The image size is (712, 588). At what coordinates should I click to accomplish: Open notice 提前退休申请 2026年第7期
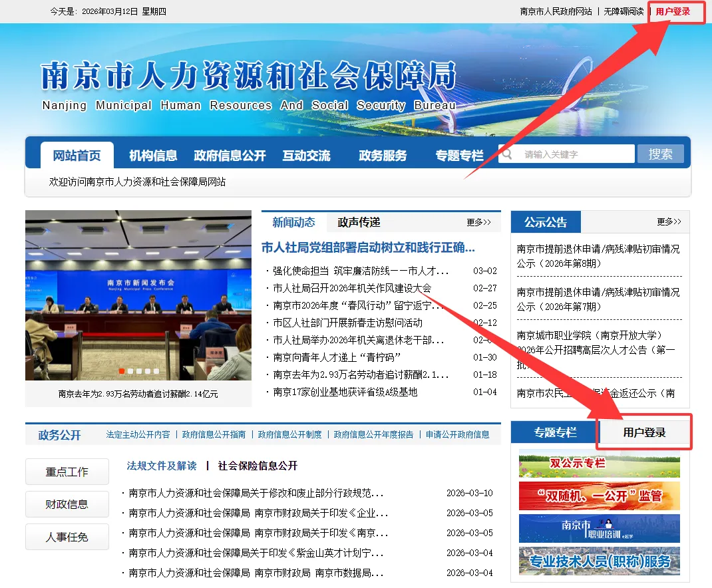(598, 299)
